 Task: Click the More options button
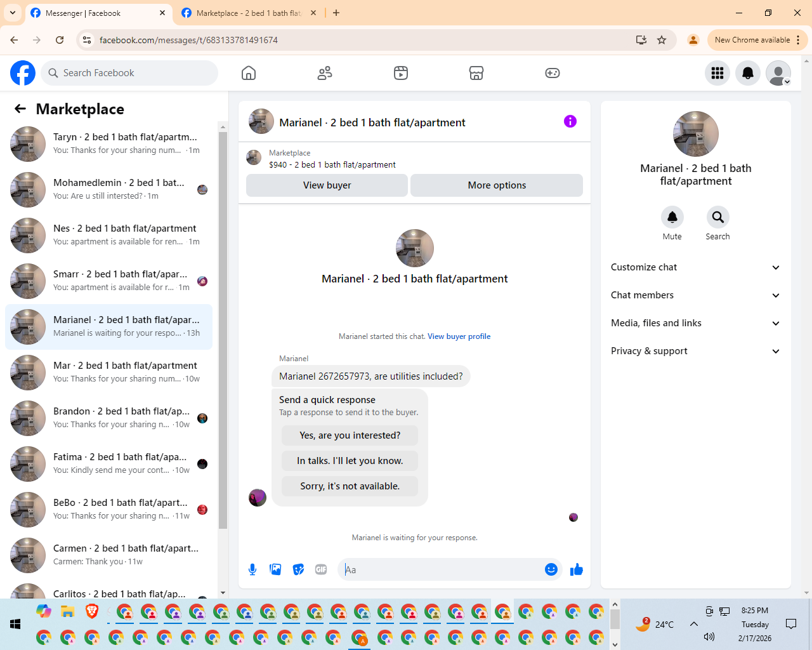497,185
